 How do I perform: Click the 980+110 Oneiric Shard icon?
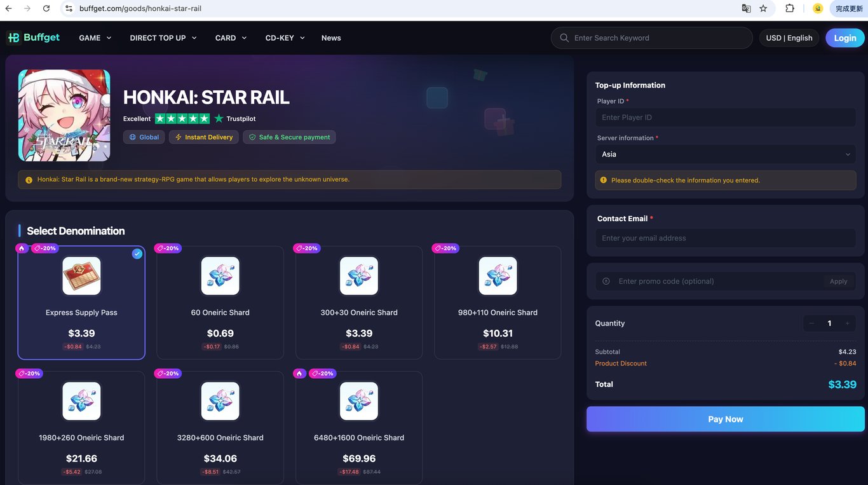[498, 276]
